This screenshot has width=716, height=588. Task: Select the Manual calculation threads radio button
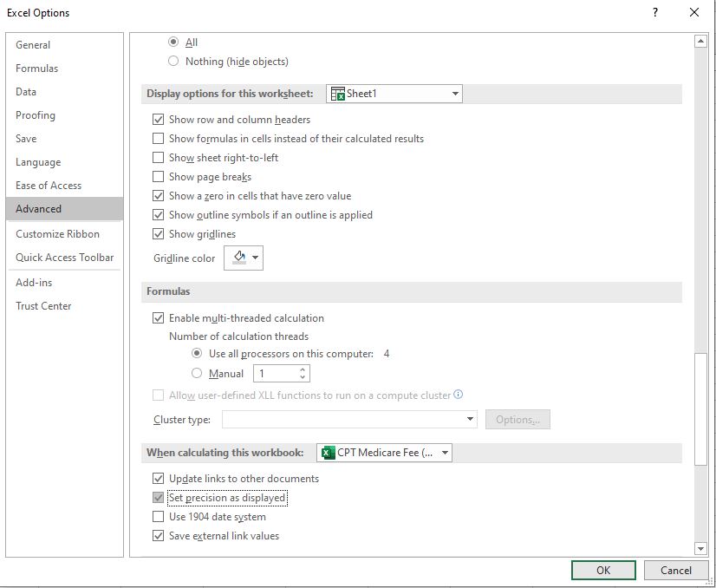197,374
